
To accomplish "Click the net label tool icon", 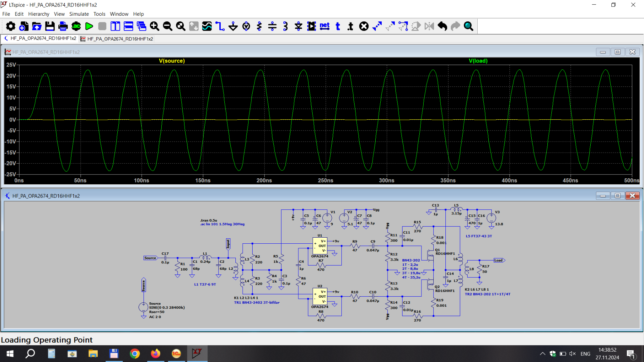I will point(325,26).
